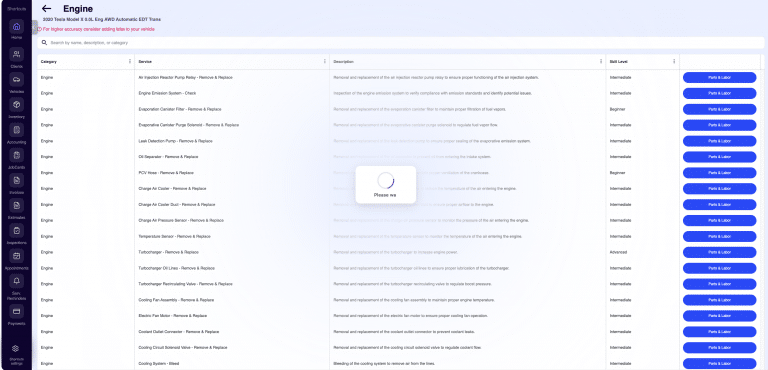This screenshot has width=768, height=370.
Task: Select 'Turbocharger Oil Lines' service text
Action: [x=175, y=268]
